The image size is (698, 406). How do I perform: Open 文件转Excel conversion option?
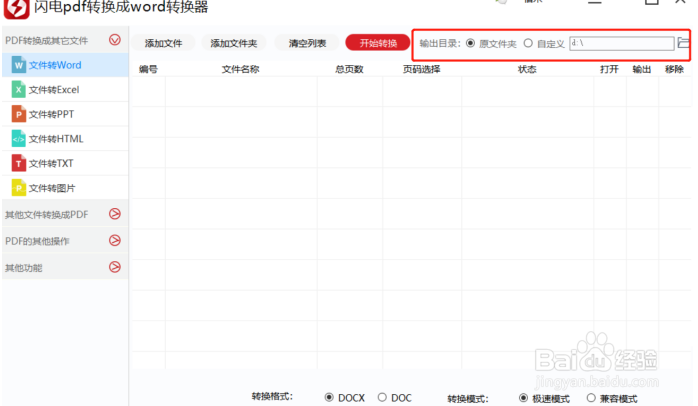coord(65,89)
